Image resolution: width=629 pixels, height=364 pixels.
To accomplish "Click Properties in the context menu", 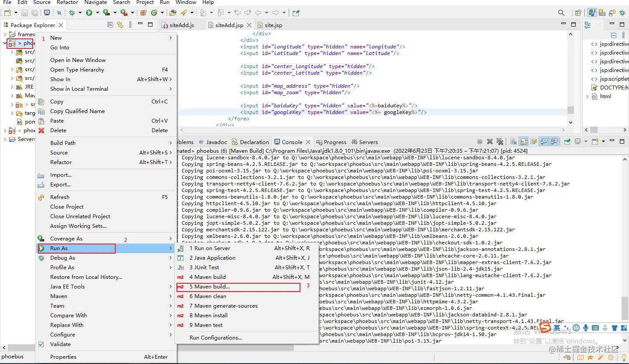I will pos(106,357).
